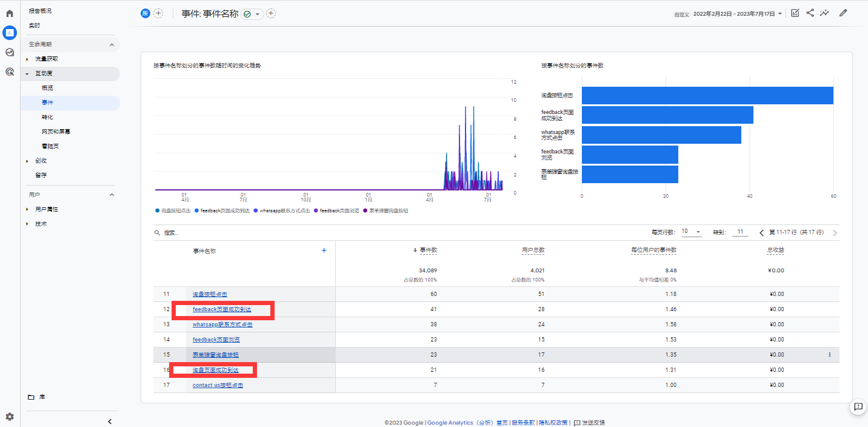This screenshot has width=868, height=427.
Task: Add comparison with plus next to 所
Action: click(158, 13)
